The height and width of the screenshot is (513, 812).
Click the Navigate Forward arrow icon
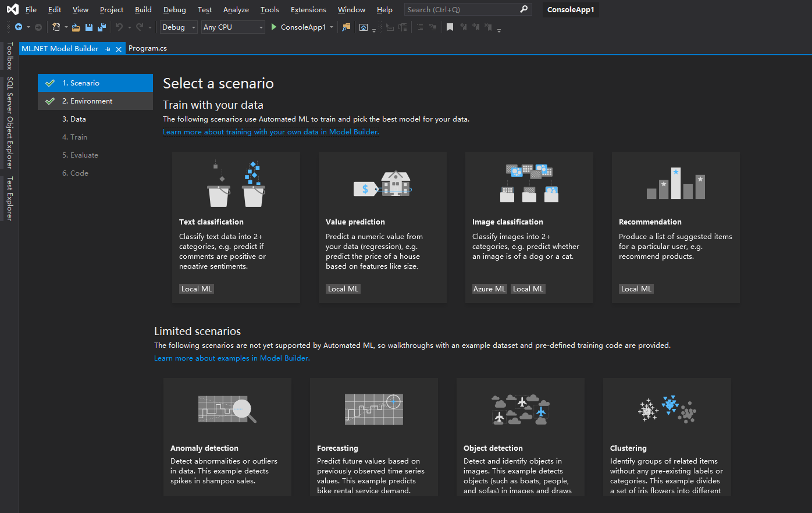click(x=38, y=27)
